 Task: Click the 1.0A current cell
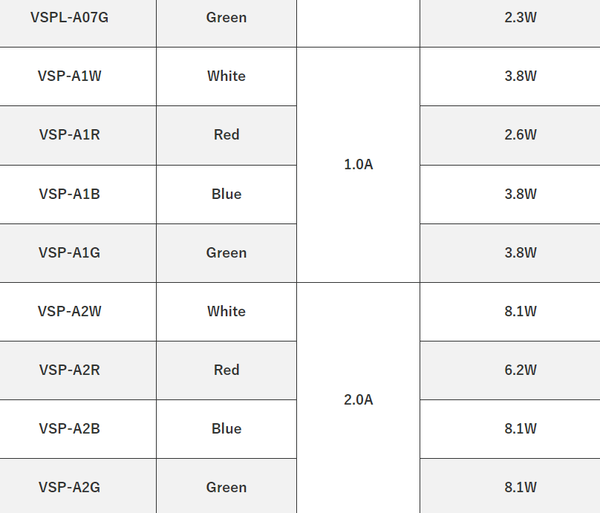358,164
